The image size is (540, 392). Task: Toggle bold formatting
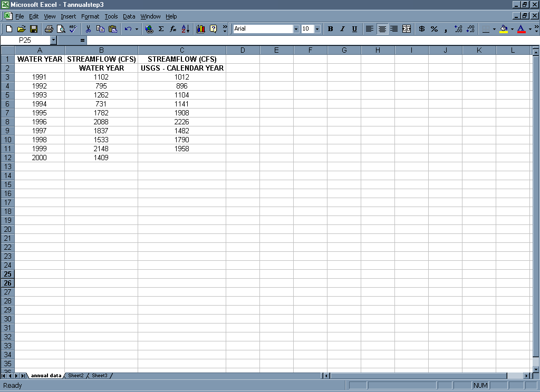tap(330, 29)
